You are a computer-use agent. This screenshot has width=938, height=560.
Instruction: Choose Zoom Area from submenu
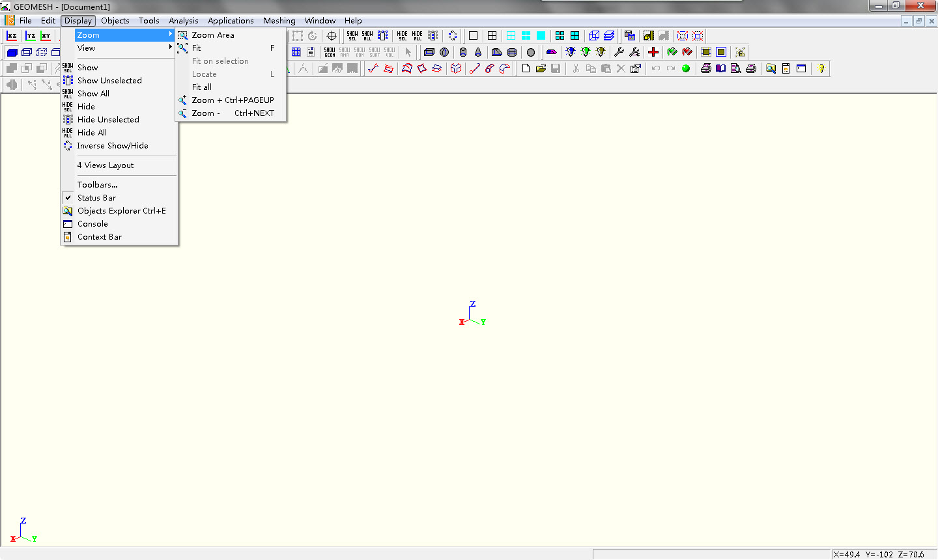(231, 35)
